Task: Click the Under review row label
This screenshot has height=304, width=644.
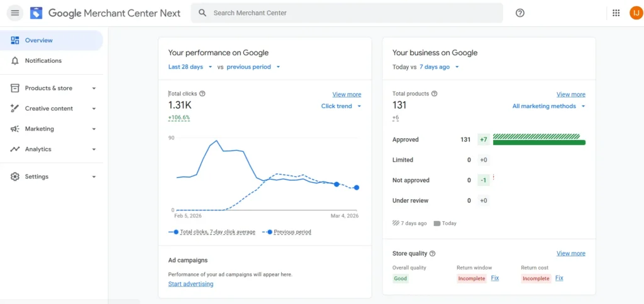Action: tap(410, 200)
